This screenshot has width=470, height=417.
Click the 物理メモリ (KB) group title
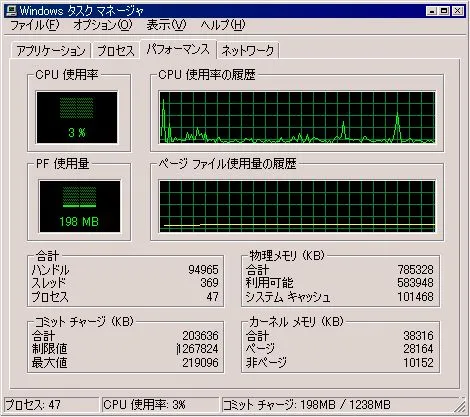click(x=287, y=256)
